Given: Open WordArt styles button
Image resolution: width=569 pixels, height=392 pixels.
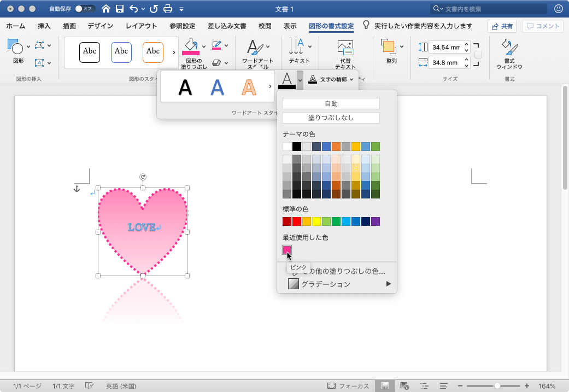Looking at the screenshot, I should (x=255, y=47).
